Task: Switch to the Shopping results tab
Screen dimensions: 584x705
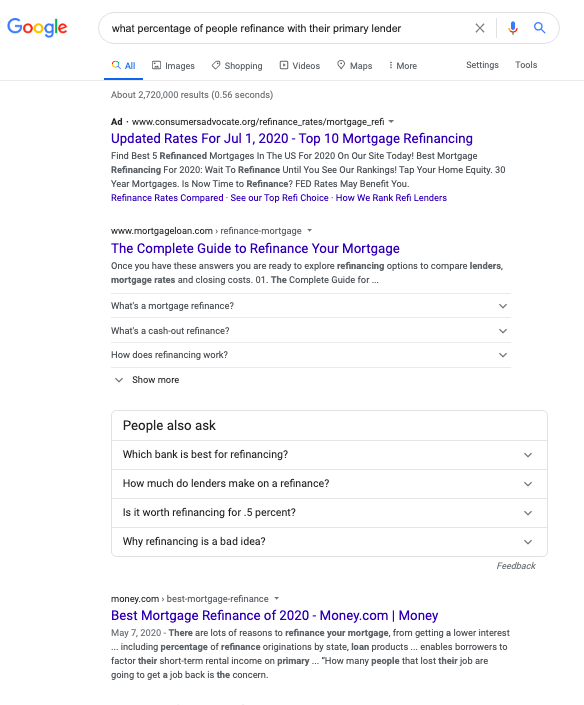Action: (237, 66)
